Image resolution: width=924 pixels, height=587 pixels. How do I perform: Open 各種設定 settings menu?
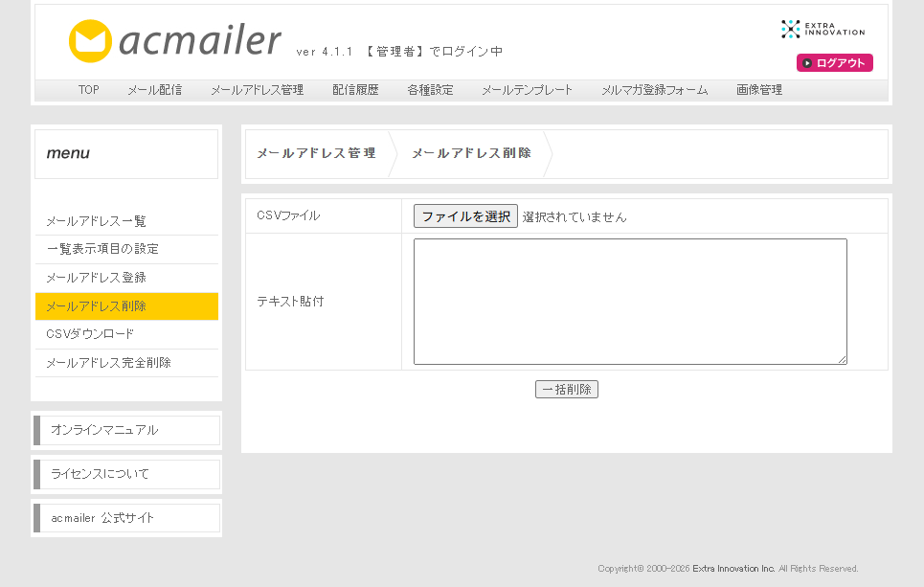(x=430, y=90)
